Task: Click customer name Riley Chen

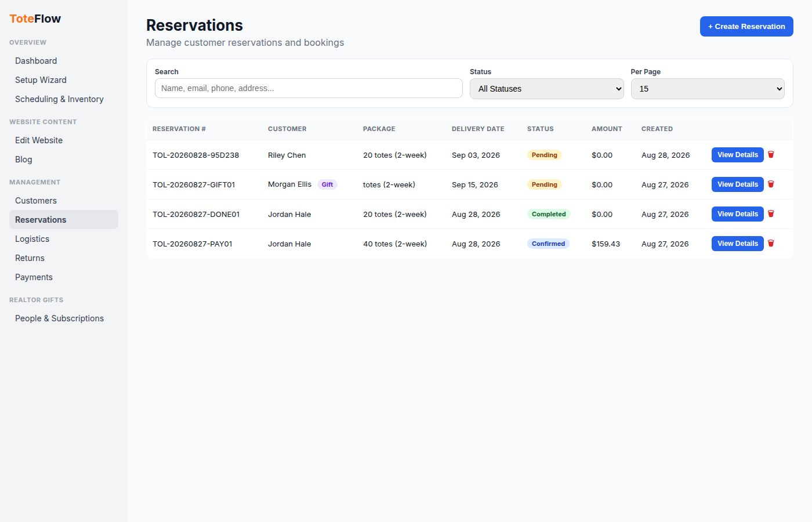Action: coord(287,155)
